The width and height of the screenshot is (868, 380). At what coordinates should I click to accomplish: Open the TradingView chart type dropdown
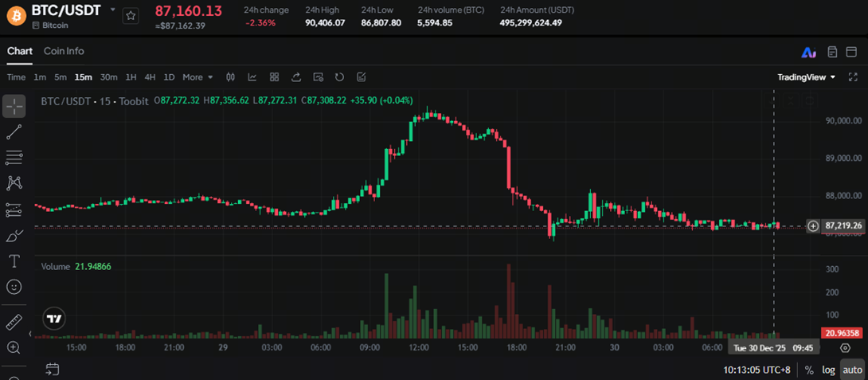click(x=806, y=77)
